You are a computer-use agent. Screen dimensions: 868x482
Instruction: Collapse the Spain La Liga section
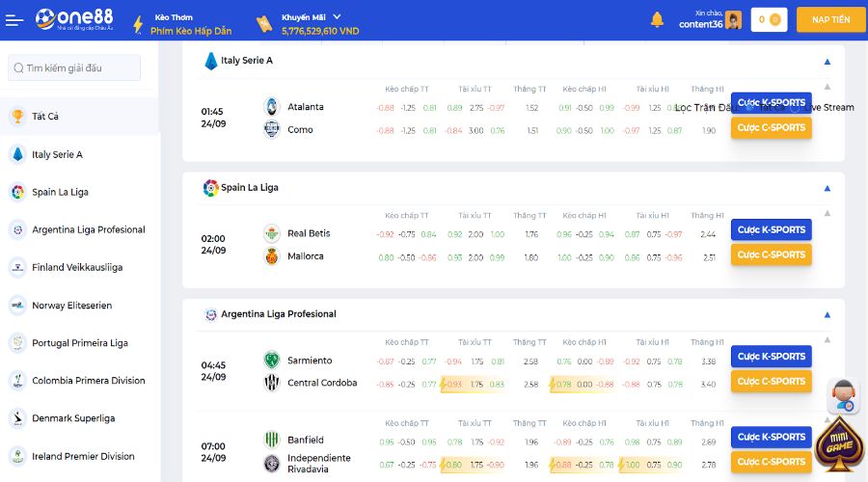tap(827, 188)
